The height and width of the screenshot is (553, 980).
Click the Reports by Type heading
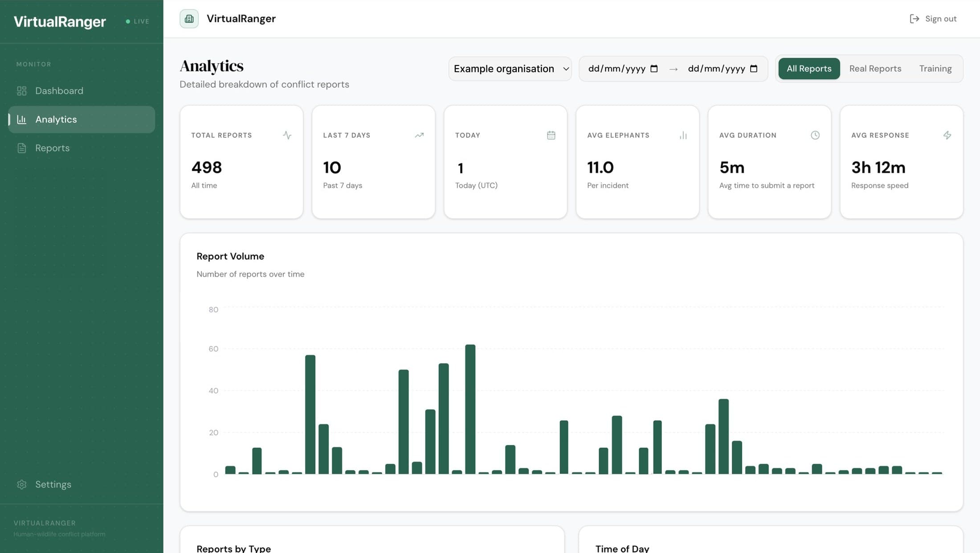pyautogui.click(x=234, y=549)
